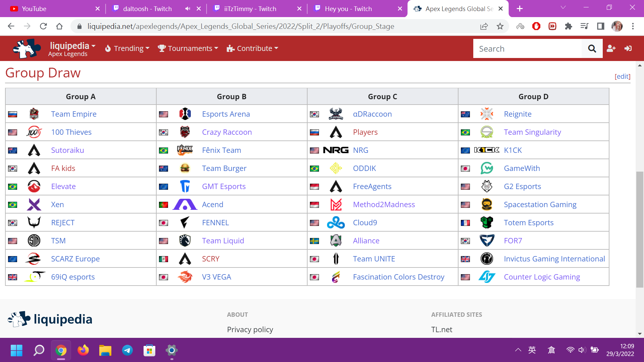
Task: Close the YouTube tab
Action: coord(98,9)
